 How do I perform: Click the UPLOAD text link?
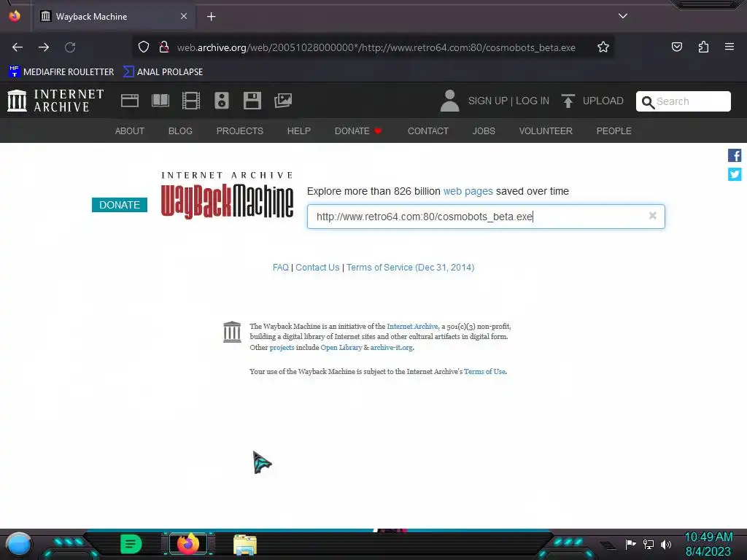point(603,101)
